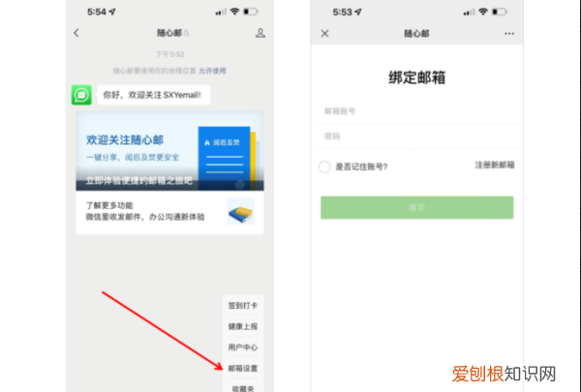Focus the 密码 input field
581x392 pixels.
[416, 136]
